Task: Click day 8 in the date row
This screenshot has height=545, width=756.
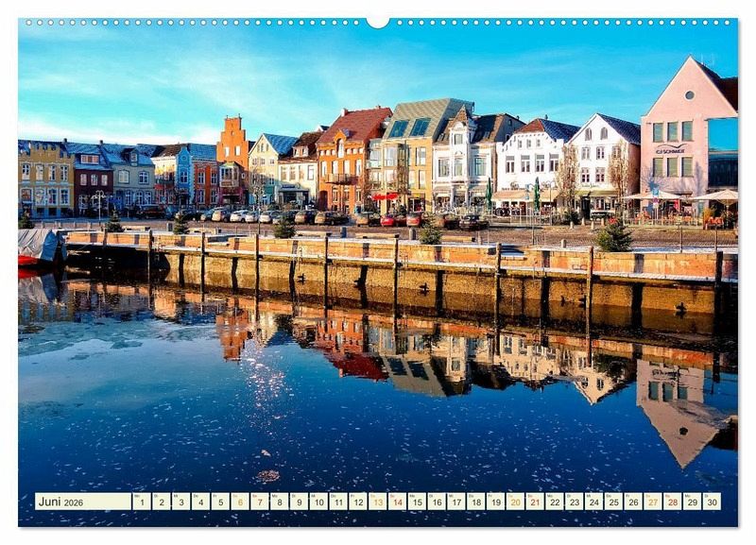Action: tap(279, 502)
